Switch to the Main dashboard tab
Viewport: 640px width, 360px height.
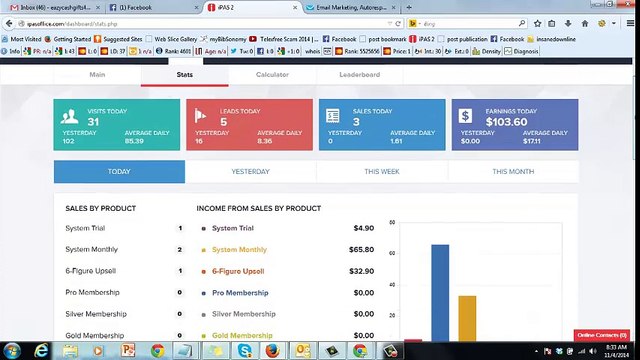(x=97, y=75)
